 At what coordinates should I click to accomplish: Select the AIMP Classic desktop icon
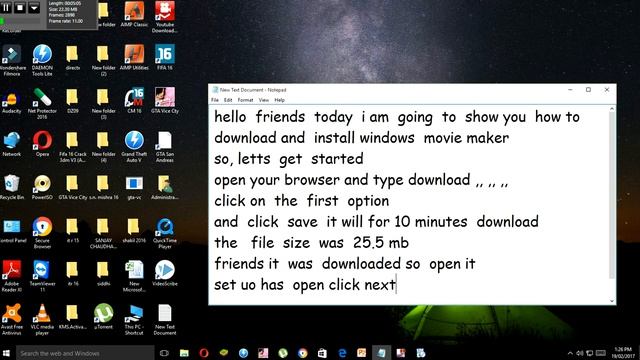pyautogui.click(x=134, y=15)
